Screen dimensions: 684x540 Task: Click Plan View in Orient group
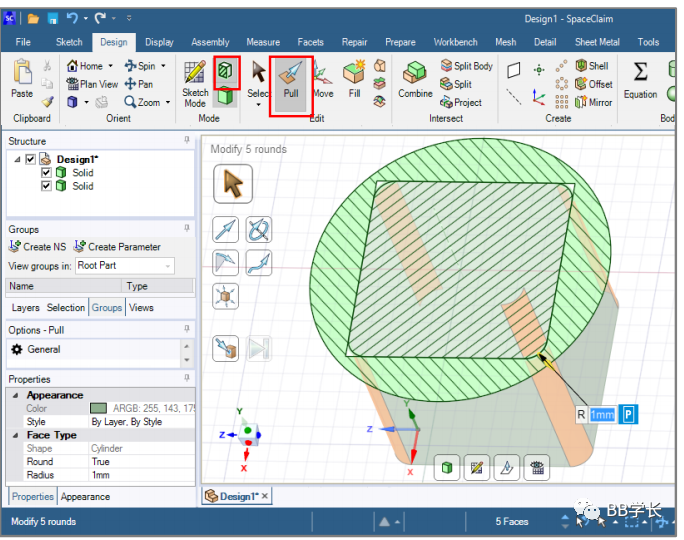[92, 84]
